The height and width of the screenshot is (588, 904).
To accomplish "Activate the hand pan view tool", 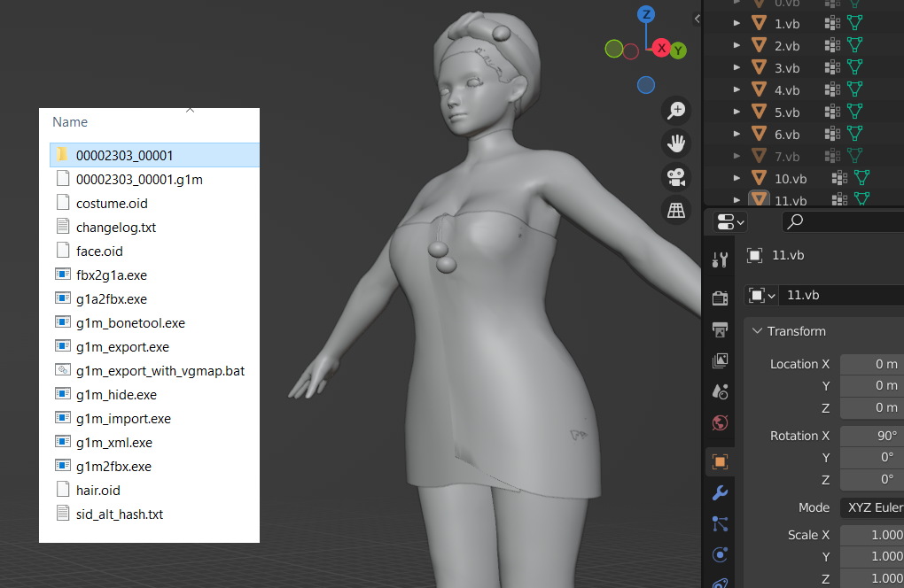I will tap(676, 143).
